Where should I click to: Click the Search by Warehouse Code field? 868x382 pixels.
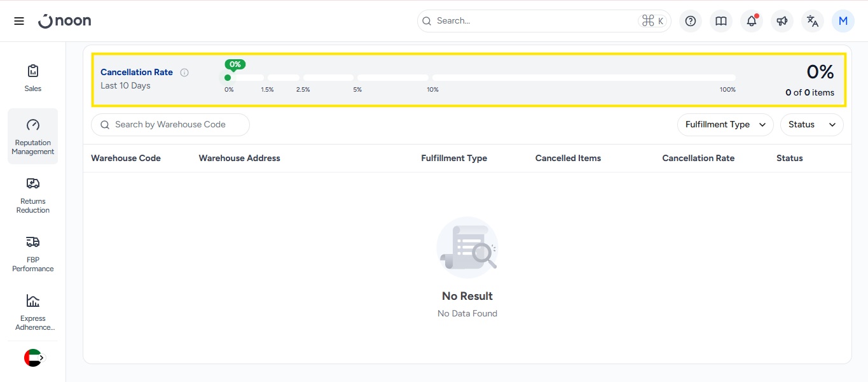point(170,125)
